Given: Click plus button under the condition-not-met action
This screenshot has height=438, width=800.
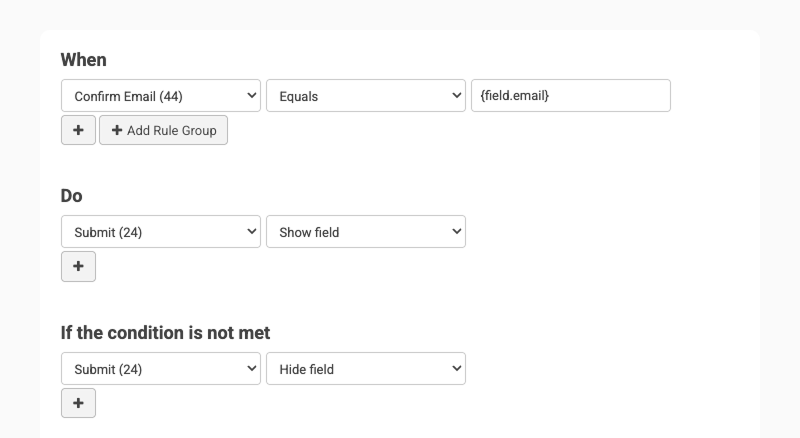Looking at the screenshot, I should (x=78, y=403).
